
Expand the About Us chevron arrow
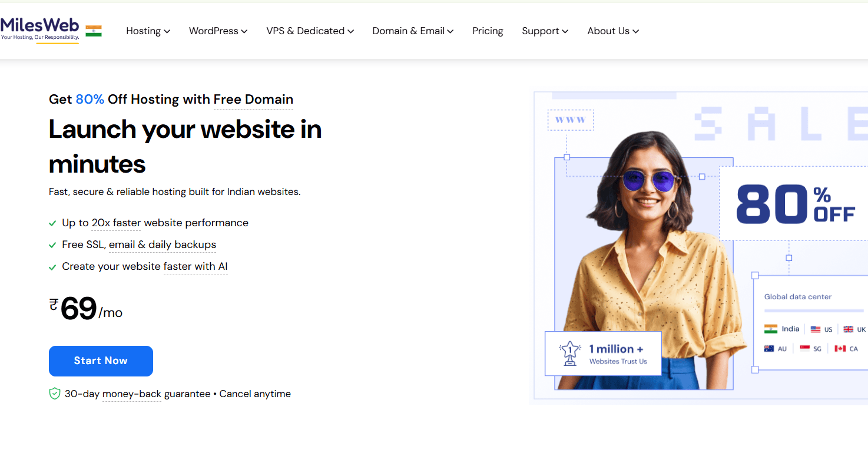click(x=636, y=31)
